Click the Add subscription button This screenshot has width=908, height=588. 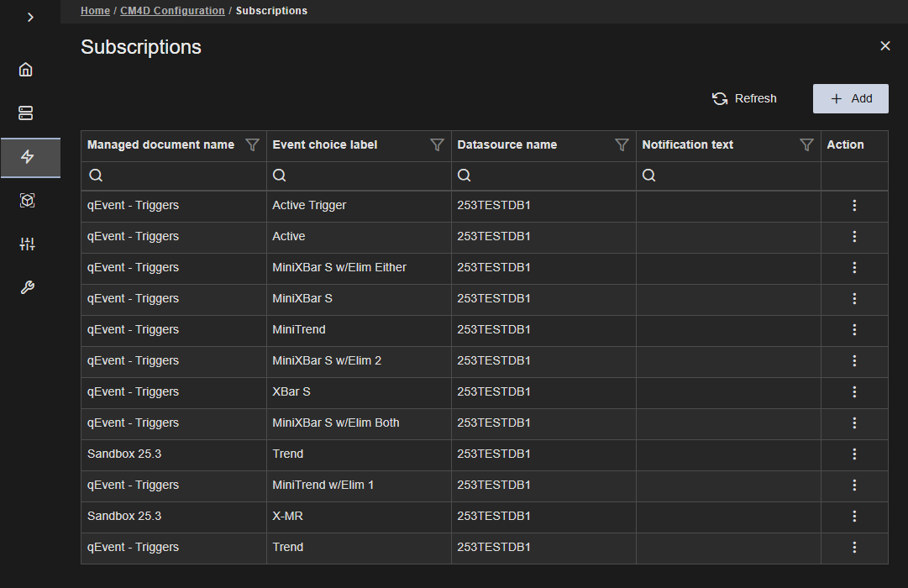pos(850,99)
